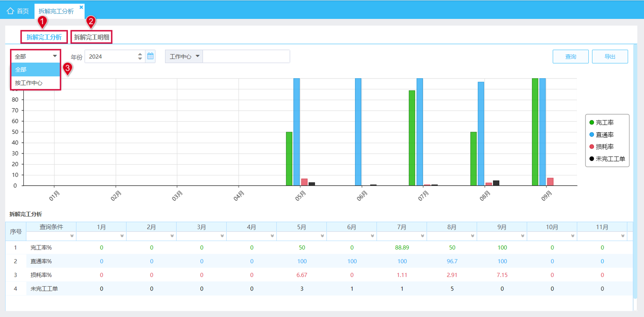Click the home icon beside 首页
Viewport: 644px width, 317px height.
tap(10, 11)
